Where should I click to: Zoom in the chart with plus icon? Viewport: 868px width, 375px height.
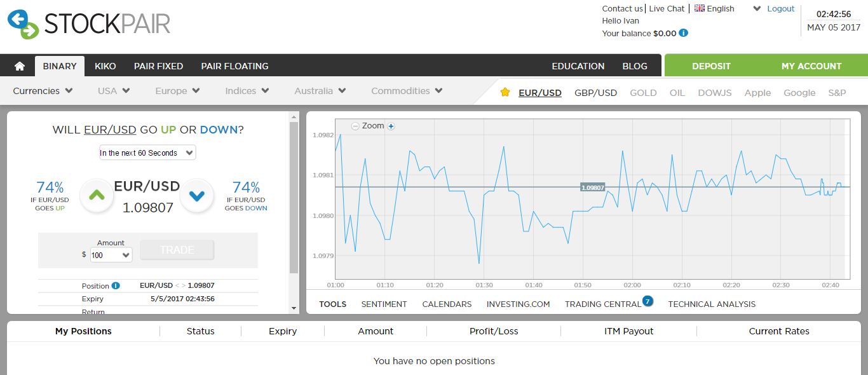[x=391, y=126]
